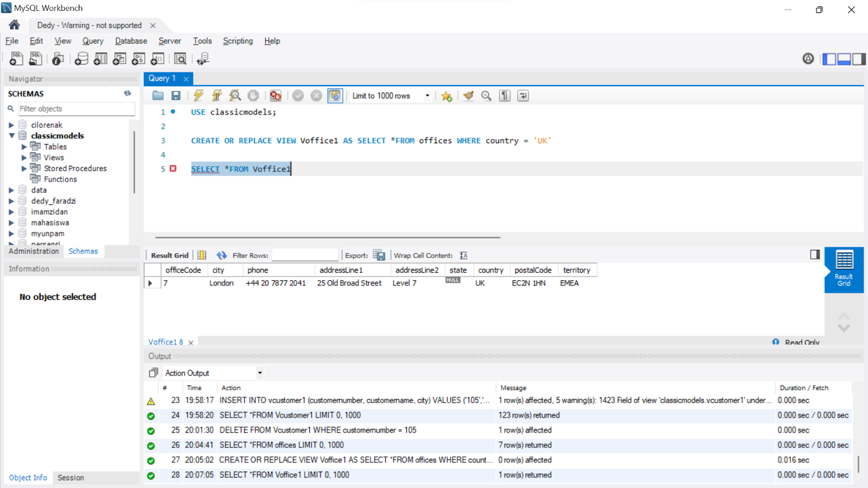Create a new schema

click(81, 59)
